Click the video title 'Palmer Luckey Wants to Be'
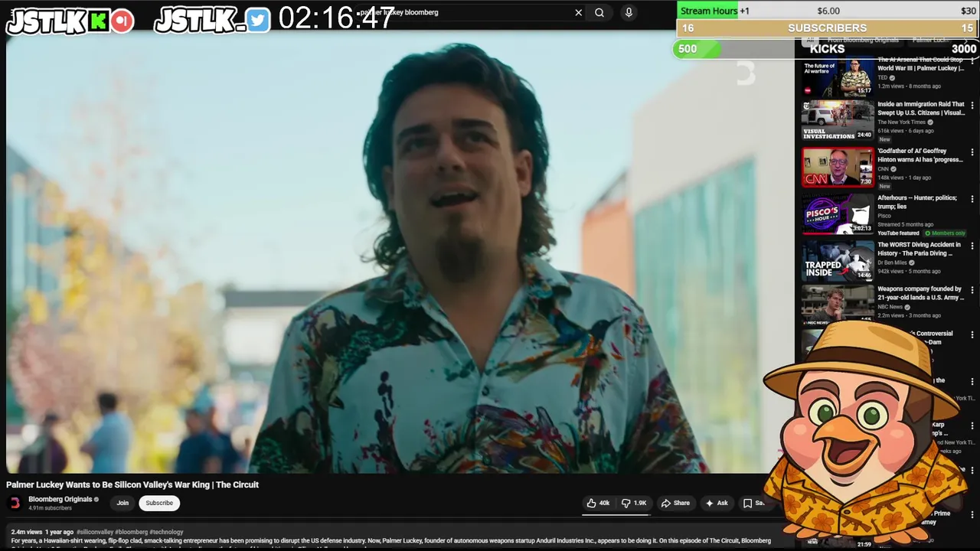Image resolution: width=980 pixels, height=551 pixels. pyautogui.click(x=132, y=484)
